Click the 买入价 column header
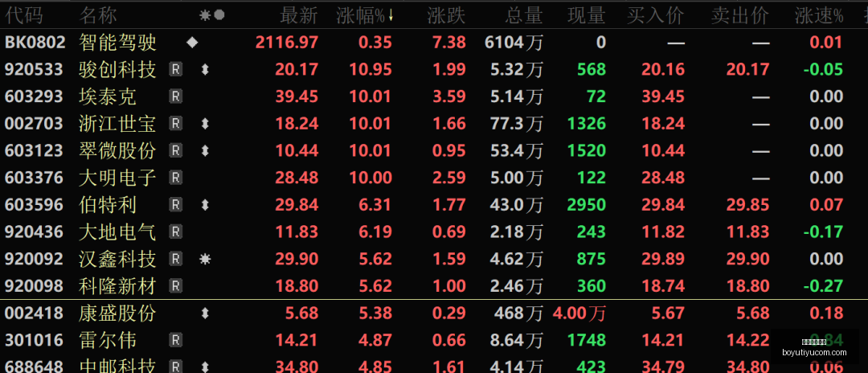The height and width of the screenshot is (373, 868). (656, 16)
